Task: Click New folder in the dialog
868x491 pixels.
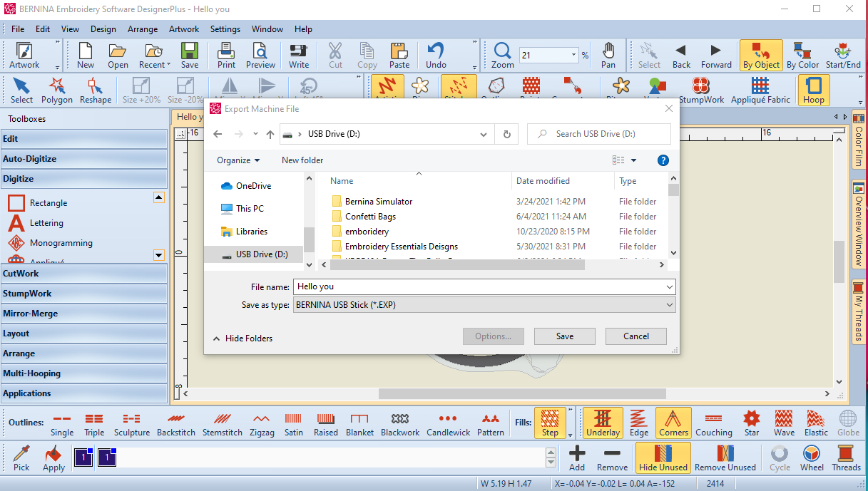Action: 302,160
